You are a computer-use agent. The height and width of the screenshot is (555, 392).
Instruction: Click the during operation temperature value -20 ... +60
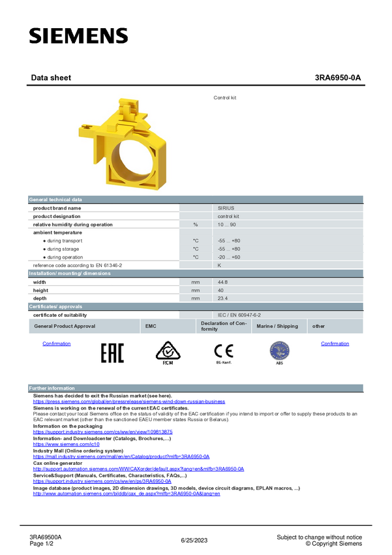[229, 257]
